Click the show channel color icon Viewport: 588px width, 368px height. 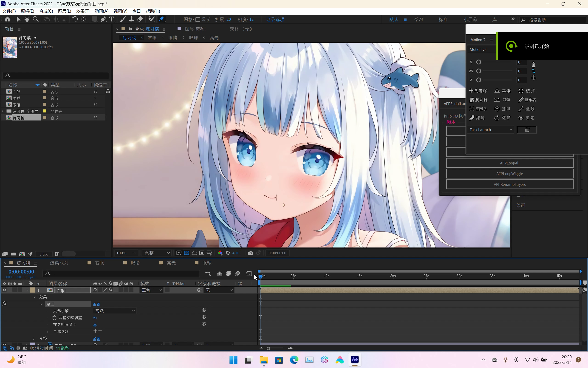point(220,253)
